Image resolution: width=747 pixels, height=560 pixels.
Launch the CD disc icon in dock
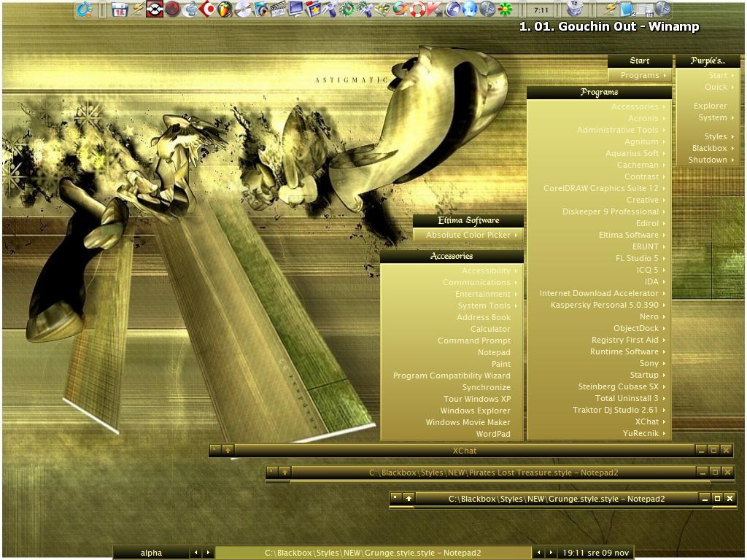[242, 9]
